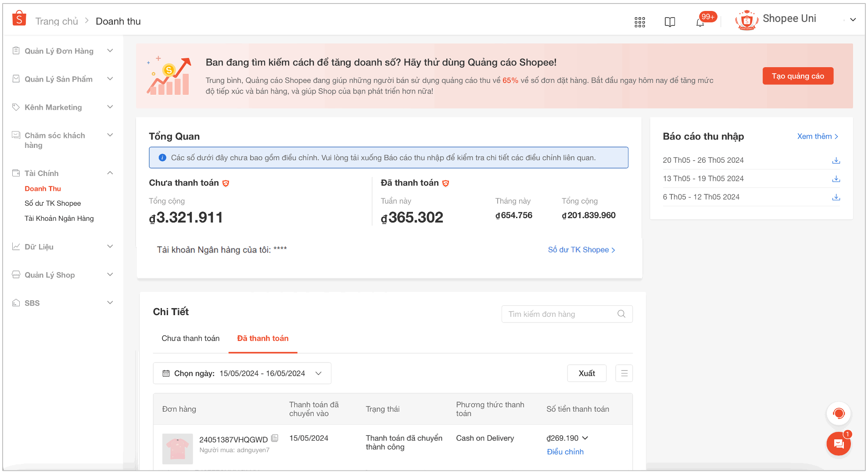Click the product thumbnail for order 24051387VHQGWD
The width and height of the screenshot is (868, 474).
click(x=177, y=449)
